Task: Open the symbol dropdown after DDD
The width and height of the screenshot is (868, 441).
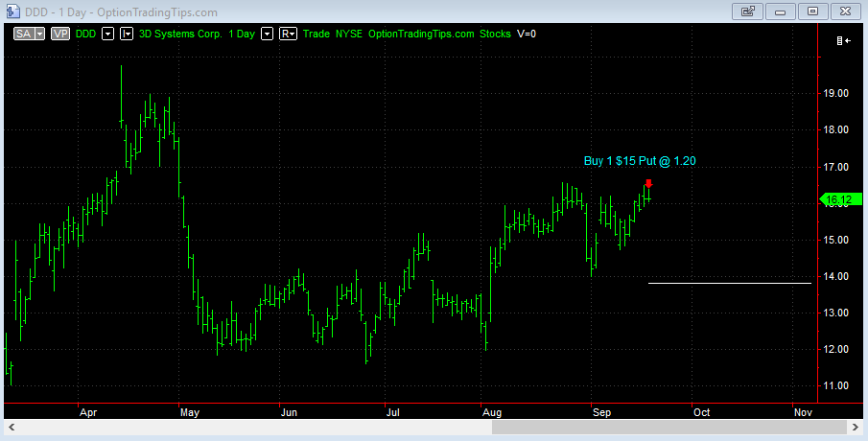Action: 108,34
